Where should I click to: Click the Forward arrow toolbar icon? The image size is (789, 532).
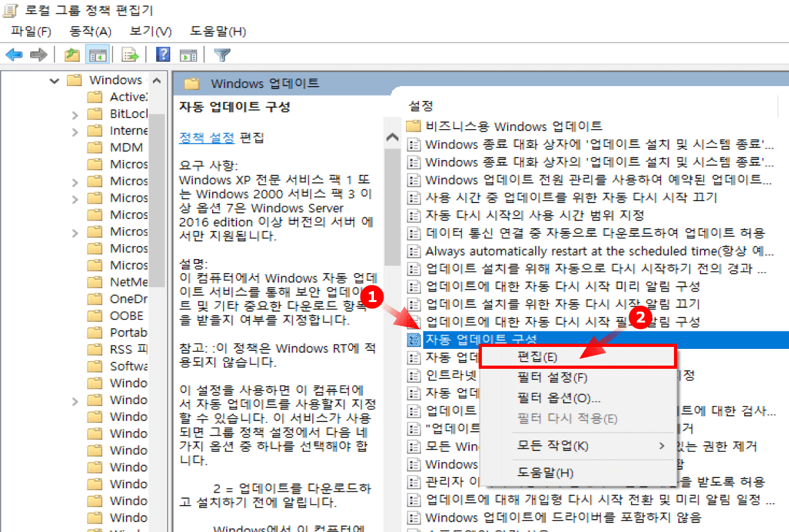39,55
